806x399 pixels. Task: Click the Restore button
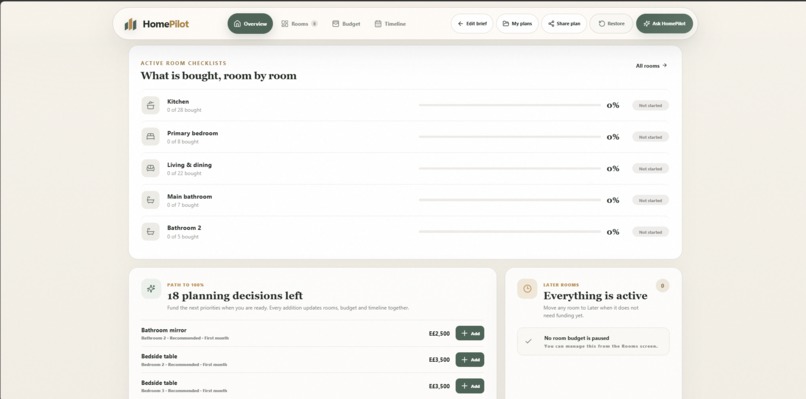611,24
